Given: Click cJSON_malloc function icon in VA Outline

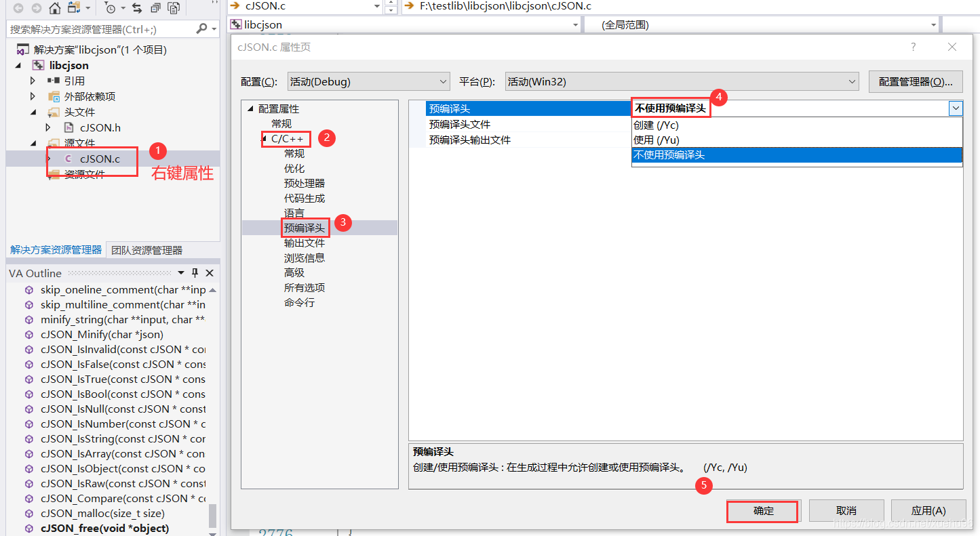Looking at the screenshot, I should tap(28, 514).
